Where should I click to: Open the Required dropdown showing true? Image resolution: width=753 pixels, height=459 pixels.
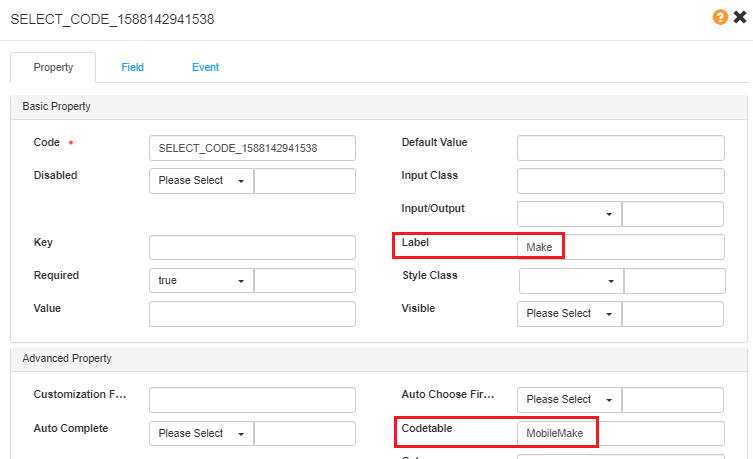coord(202,281)
